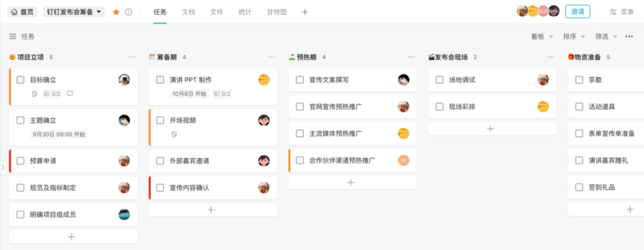The image size is (644, 250).
Task: Open the member avatars group in header
Action: [x=538, y=11]
